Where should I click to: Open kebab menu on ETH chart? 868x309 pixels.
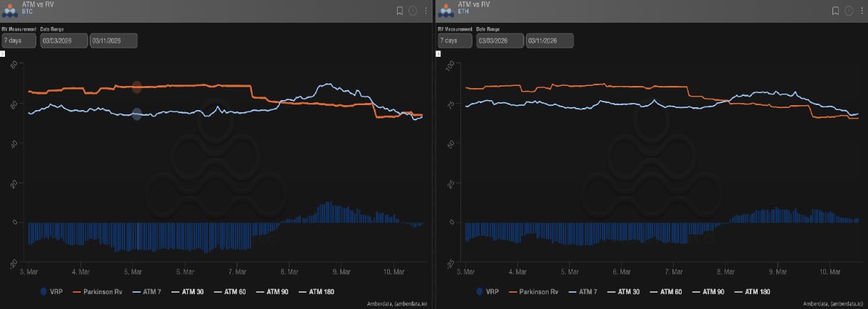pos(861,11)
